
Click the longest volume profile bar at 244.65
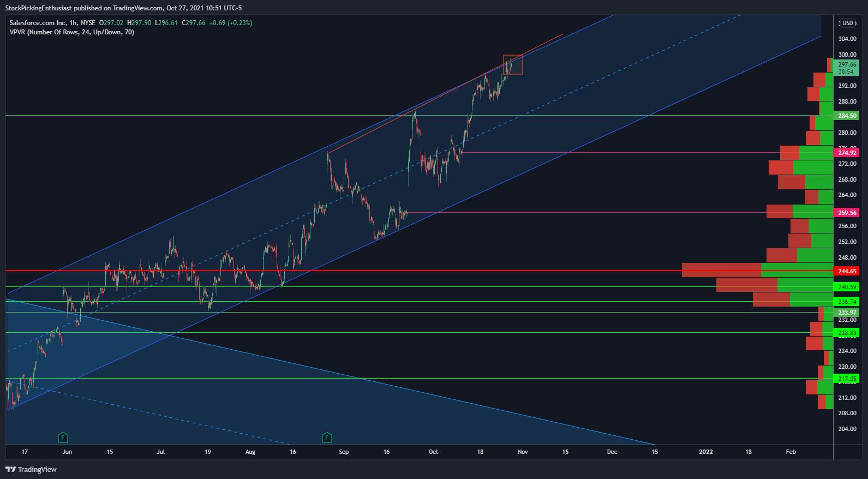(x=758, y=270)
